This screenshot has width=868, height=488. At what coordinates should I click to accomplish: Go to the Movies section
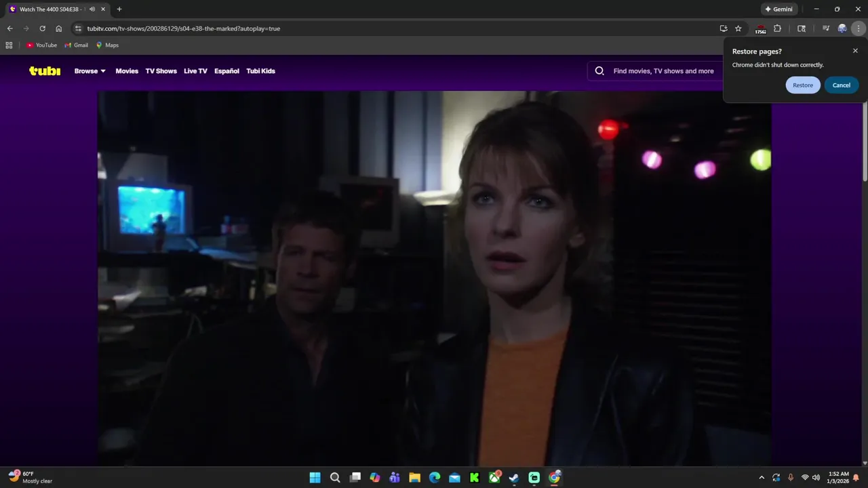(127, 70)
